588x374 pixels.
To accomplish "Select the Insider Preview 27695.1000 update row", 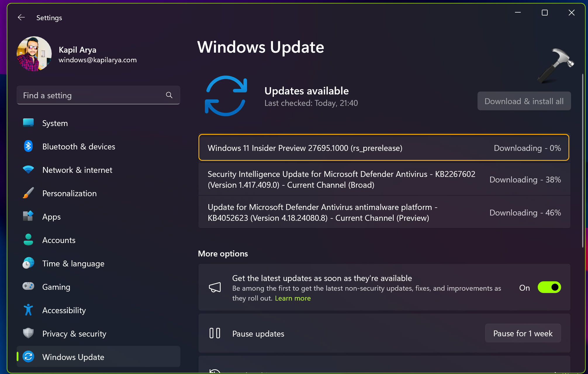I will tap(384, 148).
